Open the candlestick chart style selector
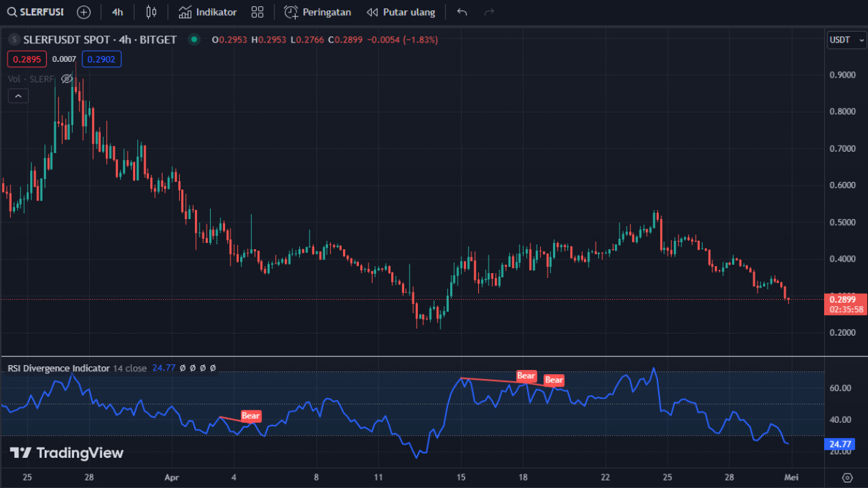 (x=152, y=12)
